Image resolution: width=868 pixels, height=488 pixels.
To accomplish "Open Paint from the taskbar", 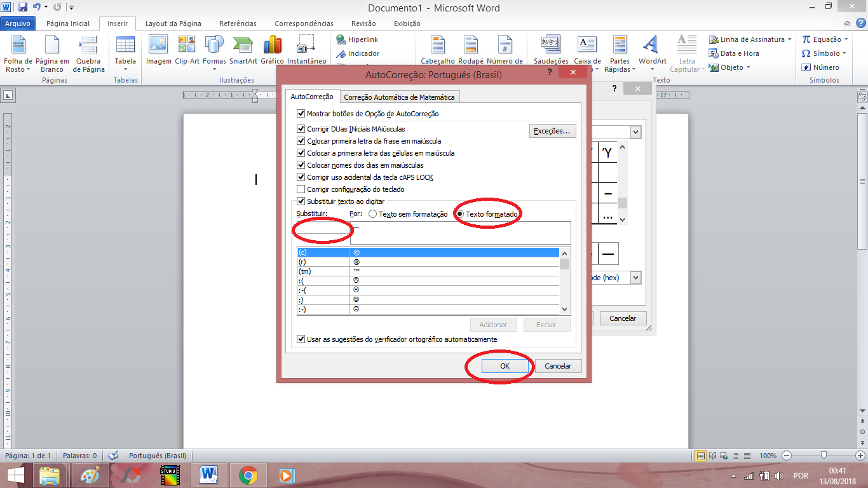I will 91,475.
